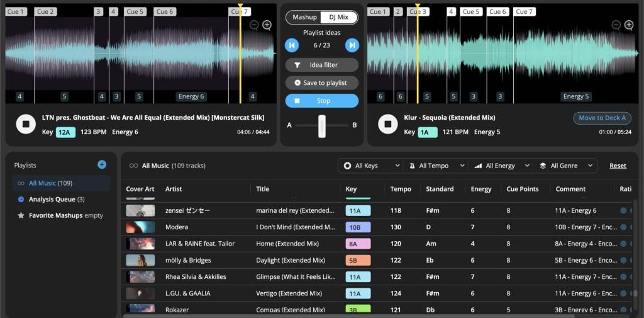
Task: Open the All Keys filter dropdown
Action: click(372, 166)
